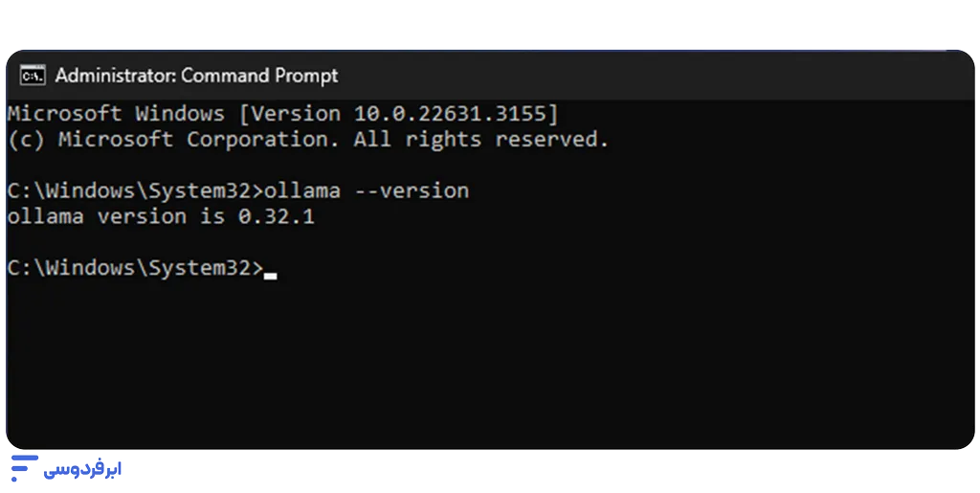Click 'All rights reserved.' text
The width and height of the screenshot is (980, 493).
pos(481,140)
